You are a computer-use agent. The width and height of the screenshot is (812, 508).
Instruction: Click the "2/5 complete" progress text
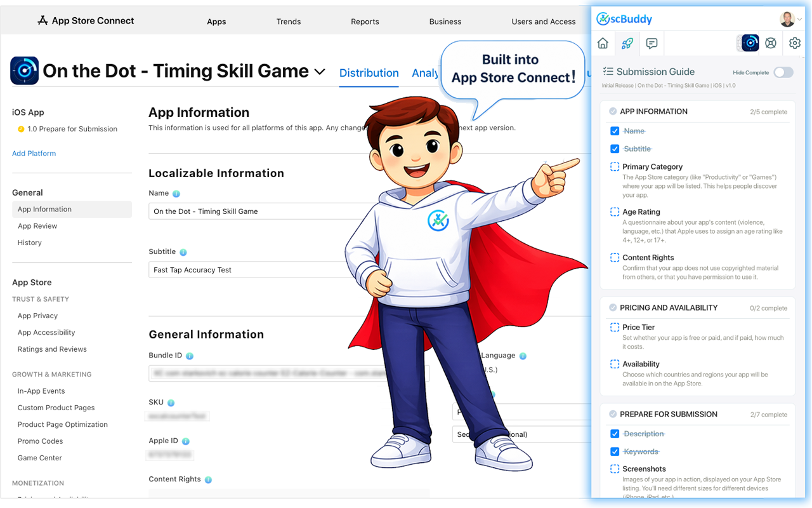(768, 112)
